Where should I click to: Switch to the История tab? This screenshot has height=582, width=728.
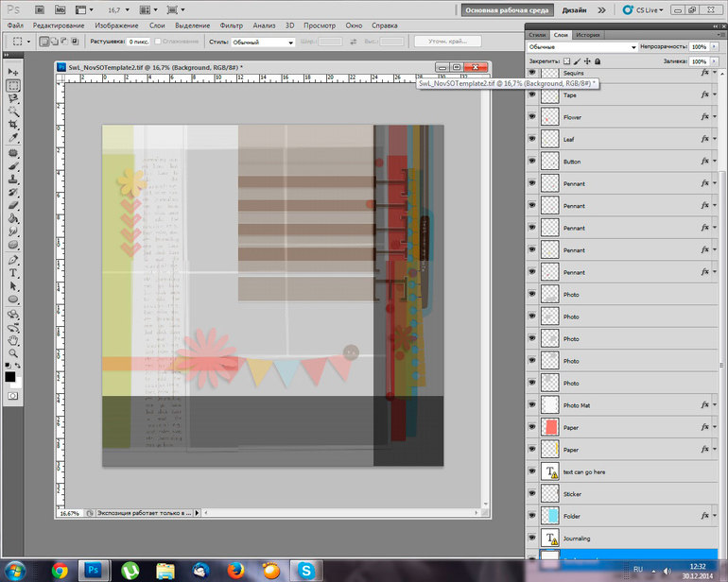[x=586, y=34]
